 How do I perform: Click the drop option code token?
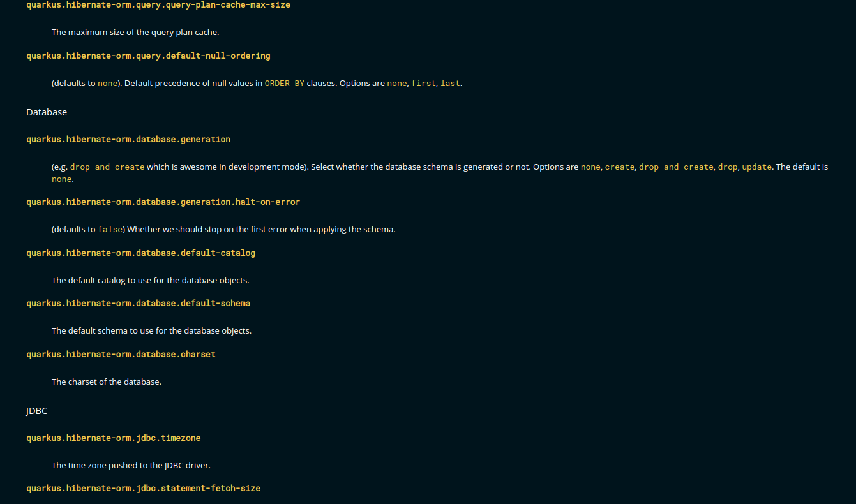pos(728,167)
